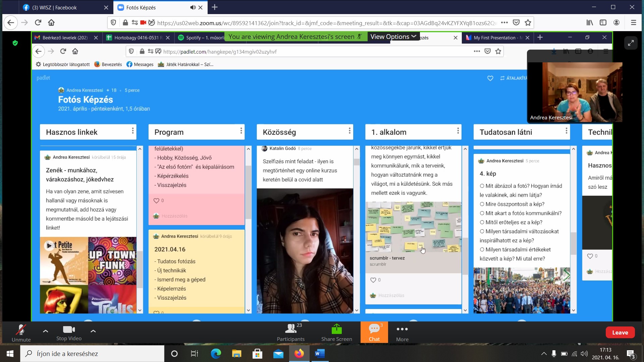Open Microsoft Edge from the taskbar
This screenshot has width=644, height=362.
point(216,354)
